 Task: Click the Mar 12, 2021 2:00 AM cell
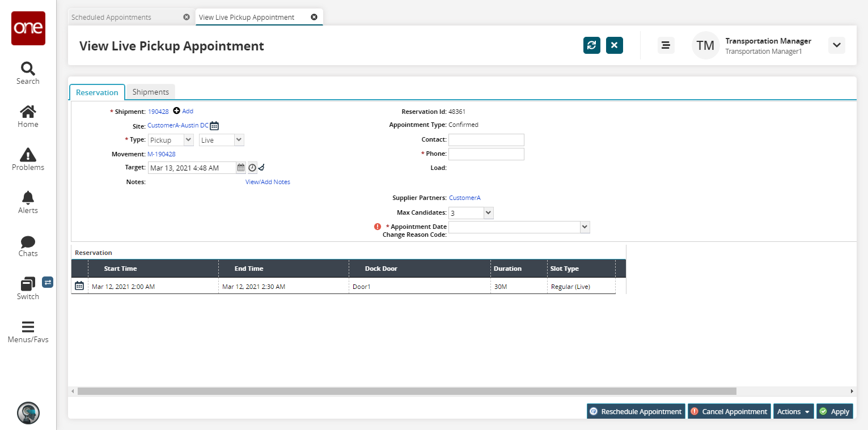point(153,287)
